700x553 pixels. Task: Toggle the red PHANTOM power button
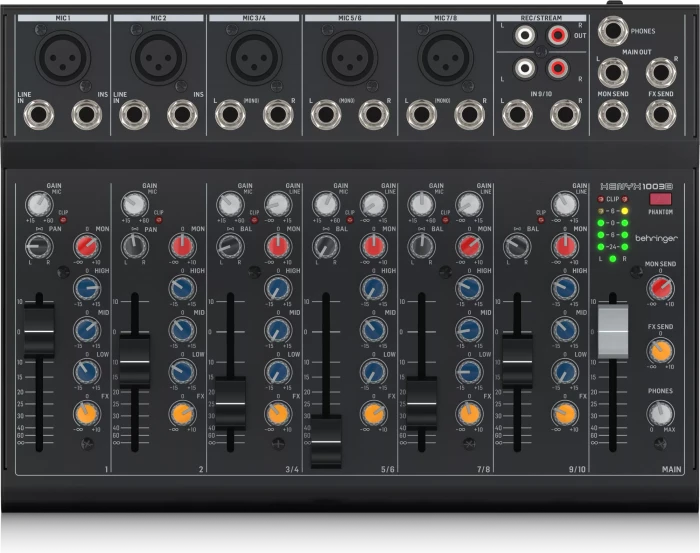tap(660, 200)
